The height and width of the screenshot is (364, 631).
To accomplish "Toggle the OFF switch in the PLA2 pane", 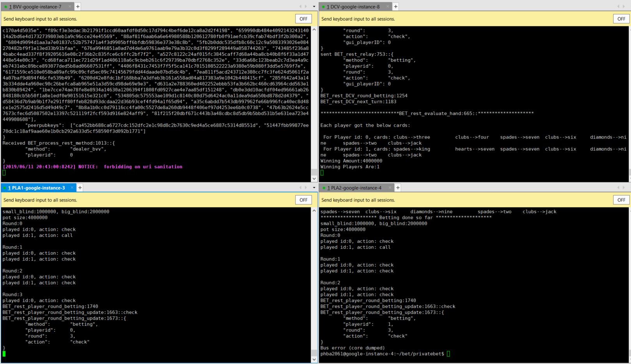I will pos(621,200).
